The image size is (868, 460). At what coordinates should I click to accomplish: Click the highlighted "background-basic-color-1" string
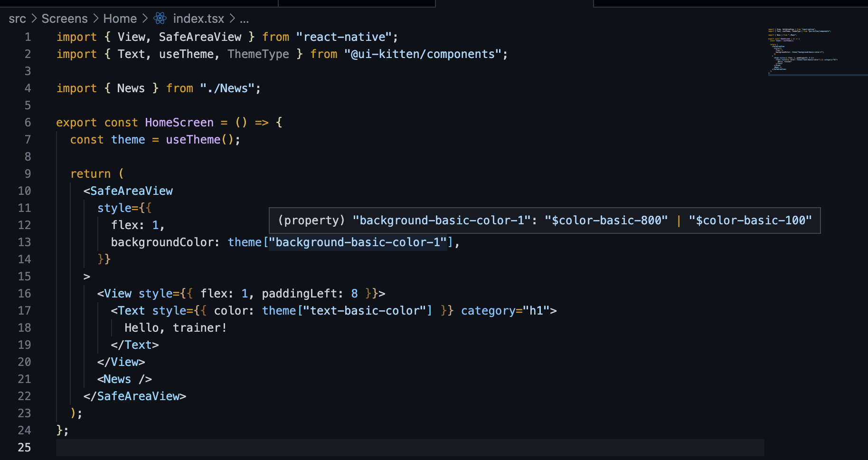(x=359, y=242)
